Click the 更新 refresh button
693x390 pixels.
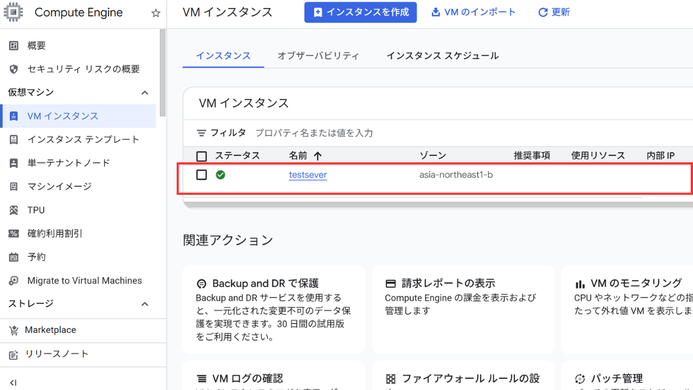point(553,12)
